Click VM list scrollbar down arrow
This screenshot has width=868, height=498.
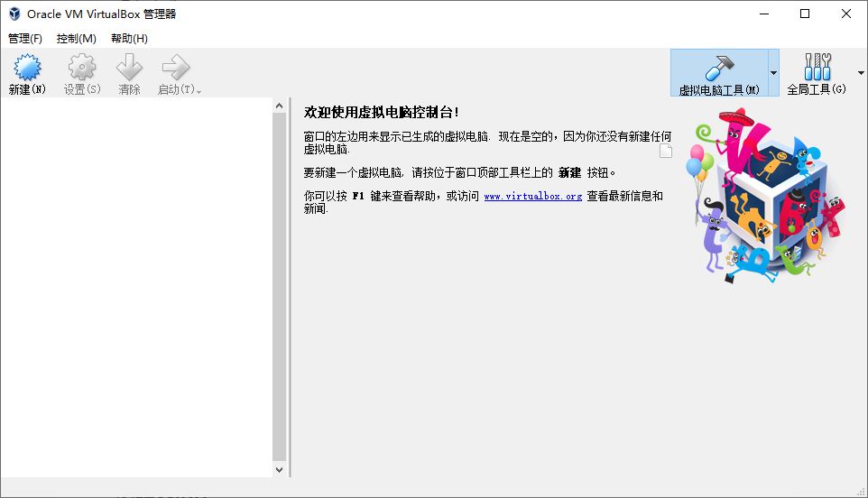(x=279, y=470)
